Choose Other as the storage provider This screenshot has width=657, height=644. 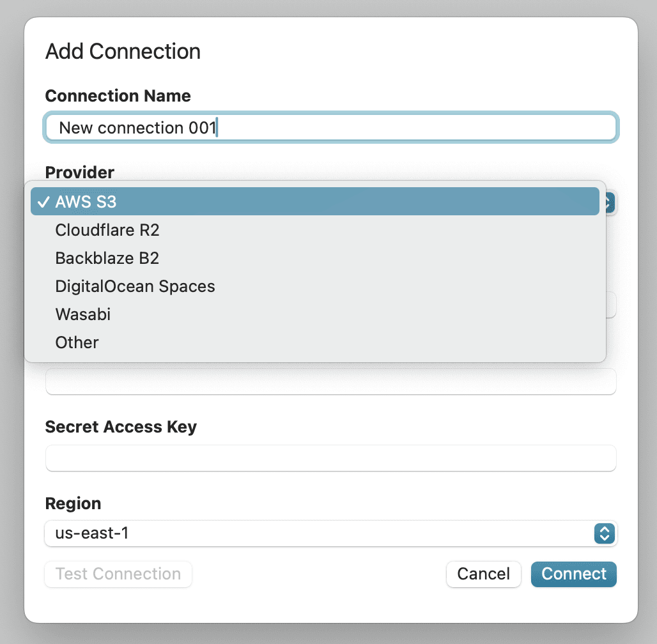(x=77, y=342)
